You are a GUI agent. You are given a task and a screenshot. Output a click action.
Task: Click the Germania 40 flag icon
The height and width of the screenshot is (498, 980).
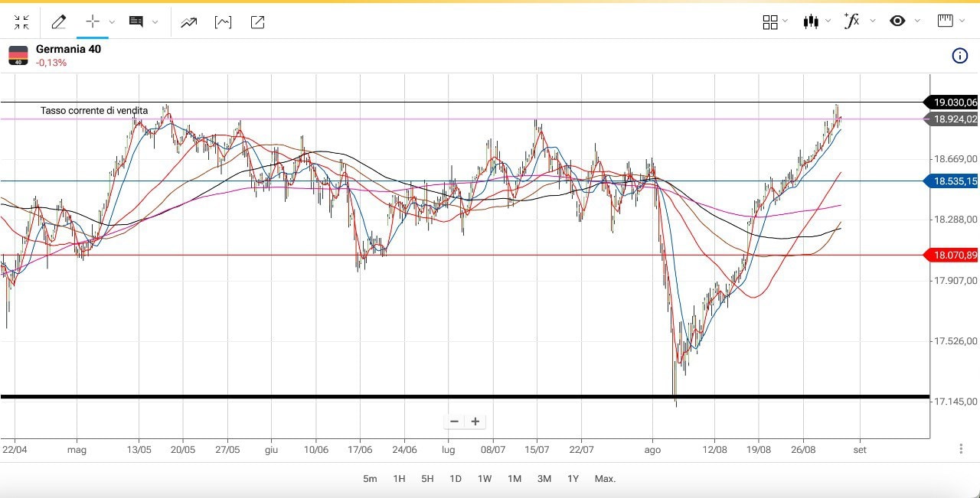coord(18,55)
